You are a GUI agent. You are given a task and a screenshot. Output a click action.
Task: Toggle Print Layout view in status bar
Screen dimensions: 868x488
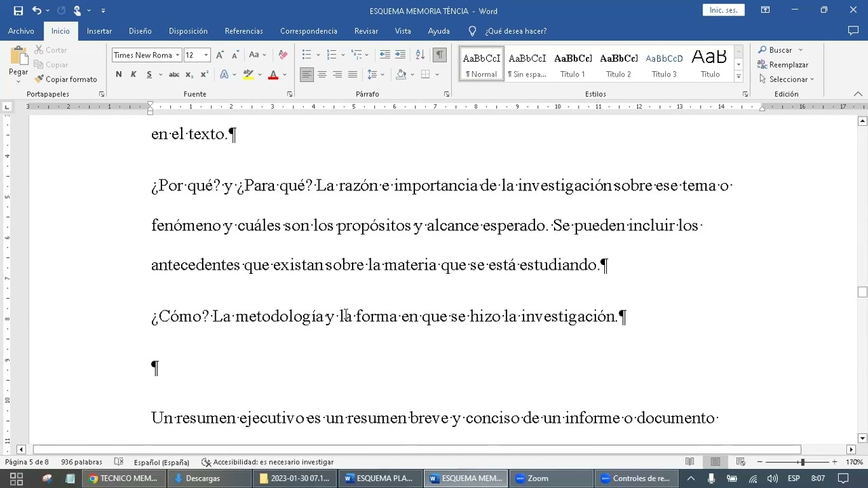715,462
